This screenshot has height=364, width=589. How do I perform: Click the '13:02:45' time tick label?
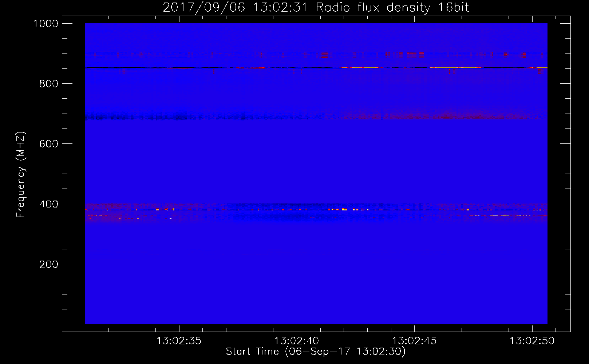click(414, 341)
